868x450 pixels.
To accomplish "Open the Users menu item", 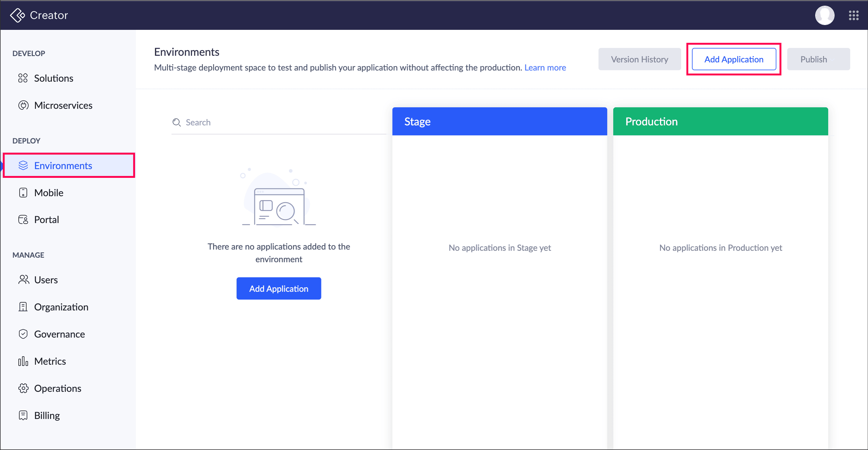I will point(46,280).
